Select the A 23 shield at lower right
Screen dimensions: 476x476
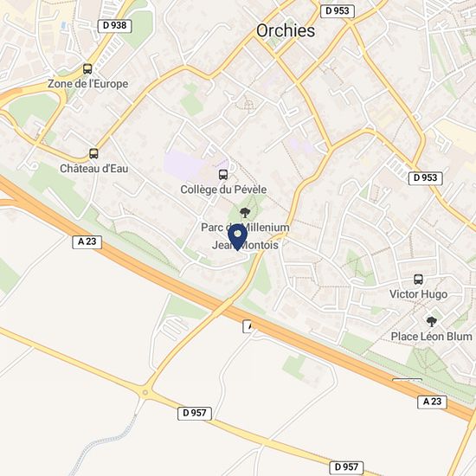coord(432,402)
